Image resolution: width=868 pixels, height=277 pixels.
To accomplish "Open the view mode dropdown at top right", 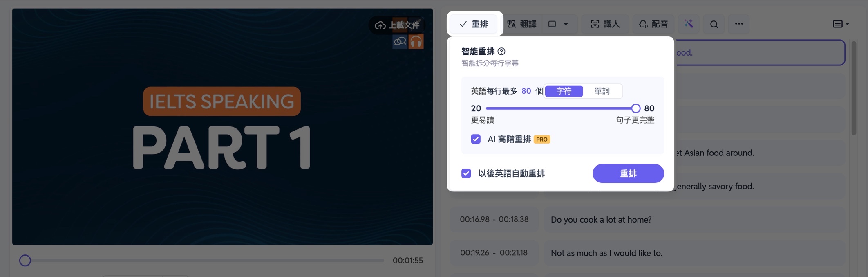I will coord(841,24).
